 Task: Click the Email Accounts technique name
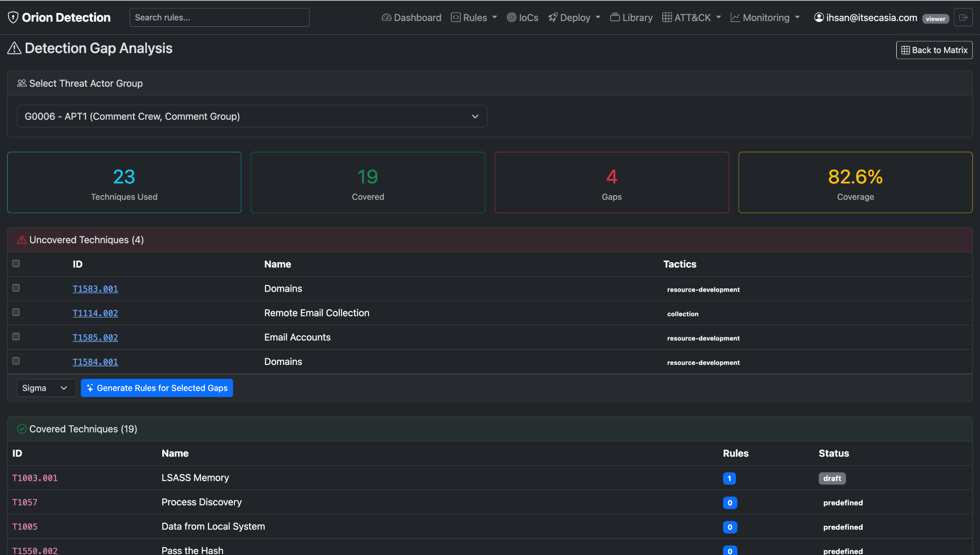[x=297, y=338]
